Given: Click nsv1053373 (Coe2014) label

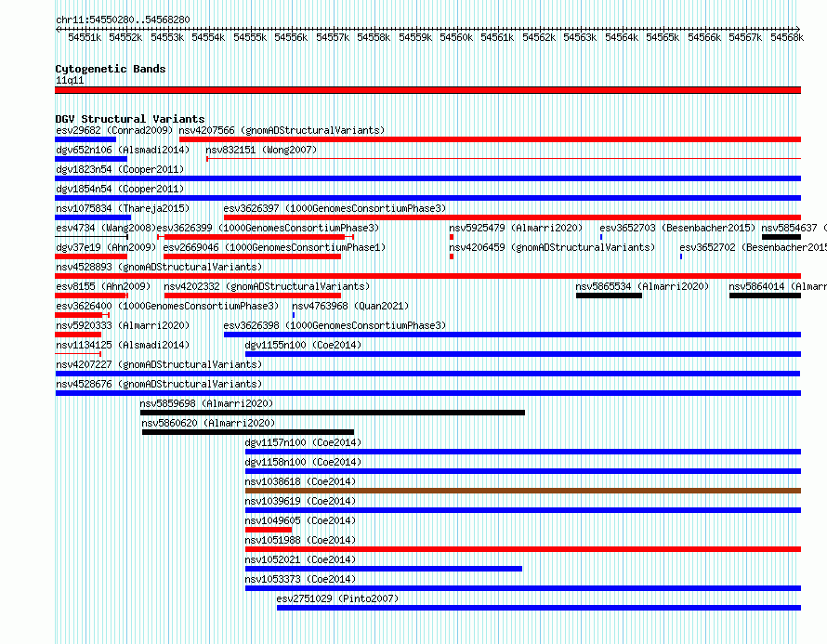Looking at the screenshot, I should pyautogui.click(x=300, y=579).
